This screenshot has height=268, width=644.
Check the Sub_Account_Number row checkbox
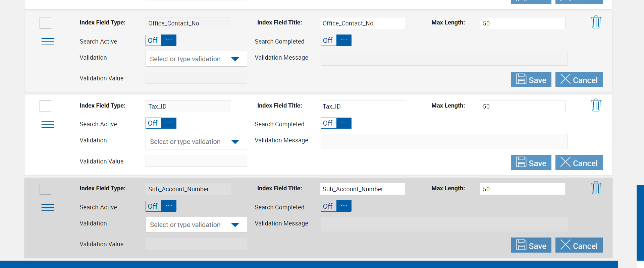pyautogui.click(x=45, y=189)
